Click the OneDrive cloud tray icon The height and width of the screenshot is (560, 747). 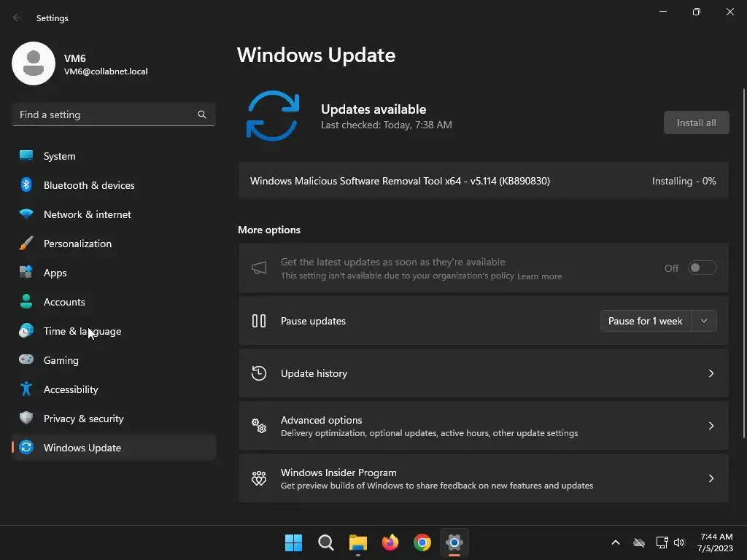pyautogui.click(x=639, y=542)
